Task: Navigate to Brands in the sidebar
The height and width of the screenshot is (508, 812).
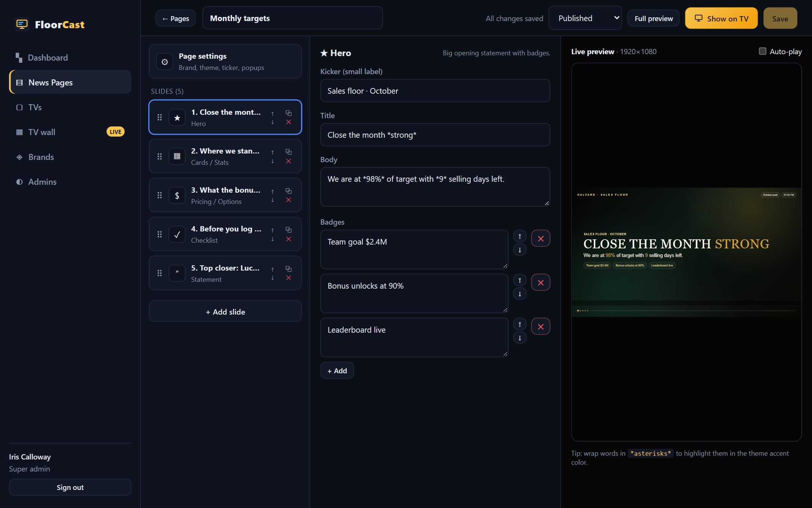Action: tap(70, 157)
